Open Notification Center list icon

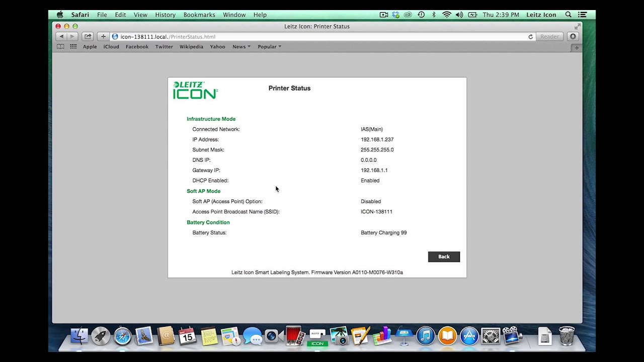point(582,15)
